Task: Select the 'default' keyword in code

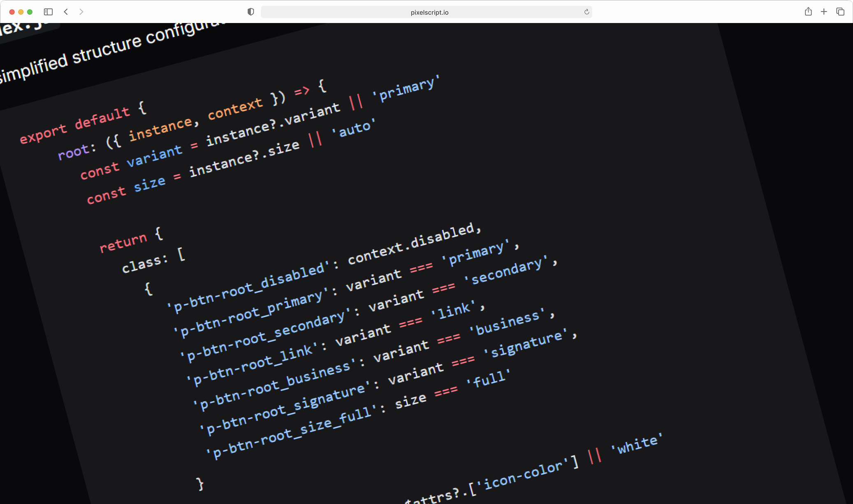Action: click(x=102, y=118)
